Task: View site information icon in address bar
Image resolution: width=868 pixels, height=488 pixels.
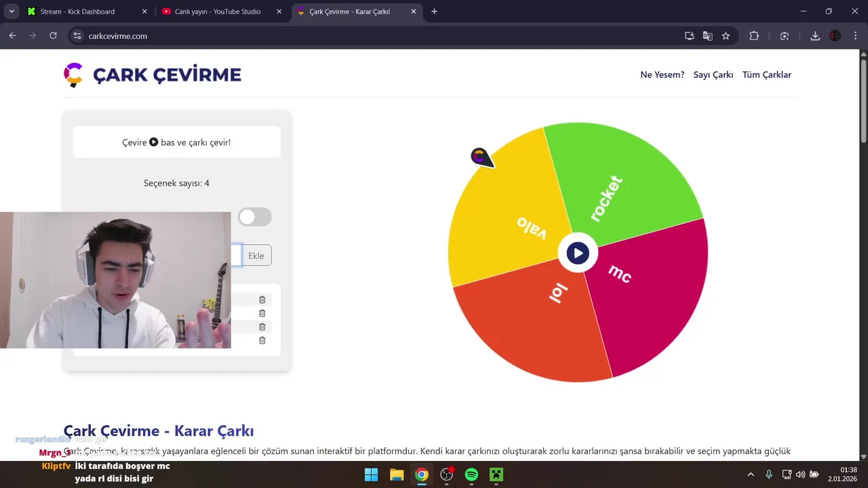Action: (x=77, y=36)
